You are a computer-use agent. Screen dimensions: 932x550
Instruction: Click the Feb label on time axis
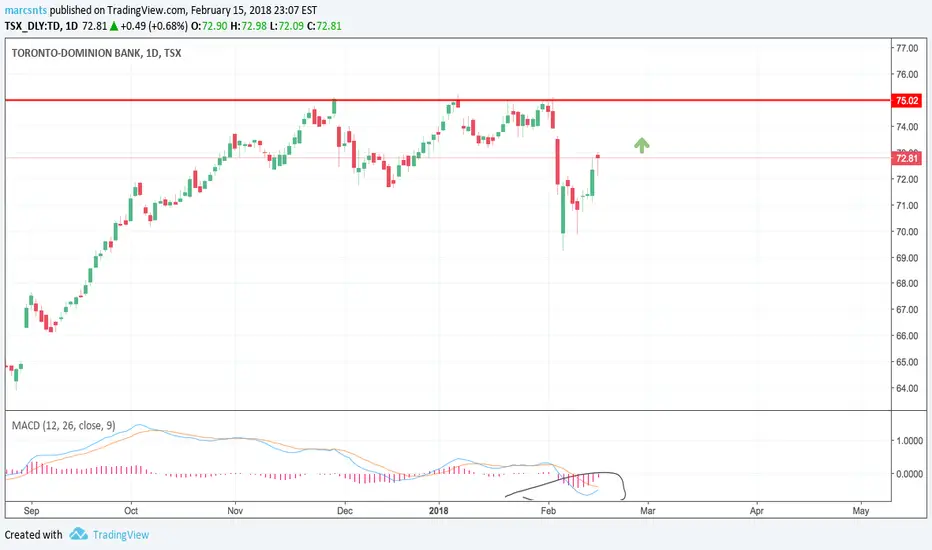[548, 511]
